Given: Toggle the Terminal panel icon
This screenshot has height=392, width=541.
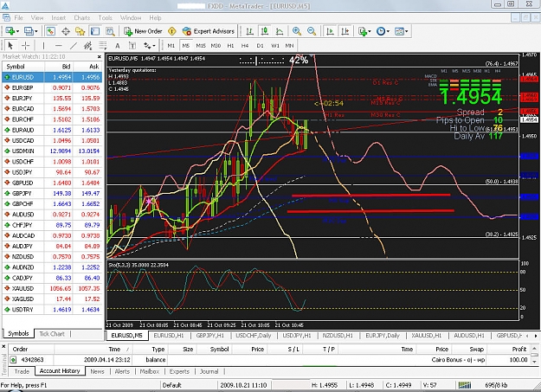Looking at the screenshot, I should (95, 31).
